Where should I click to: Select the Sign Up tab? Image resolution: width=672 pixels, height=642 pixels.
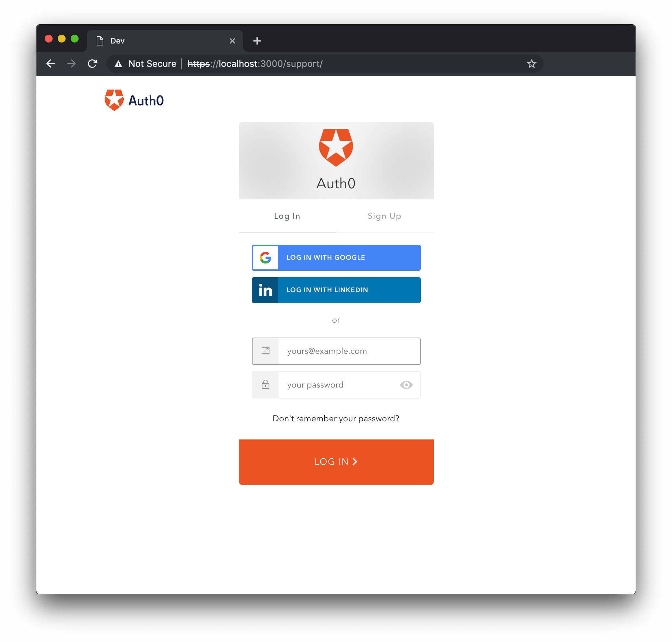coord(385,216)
